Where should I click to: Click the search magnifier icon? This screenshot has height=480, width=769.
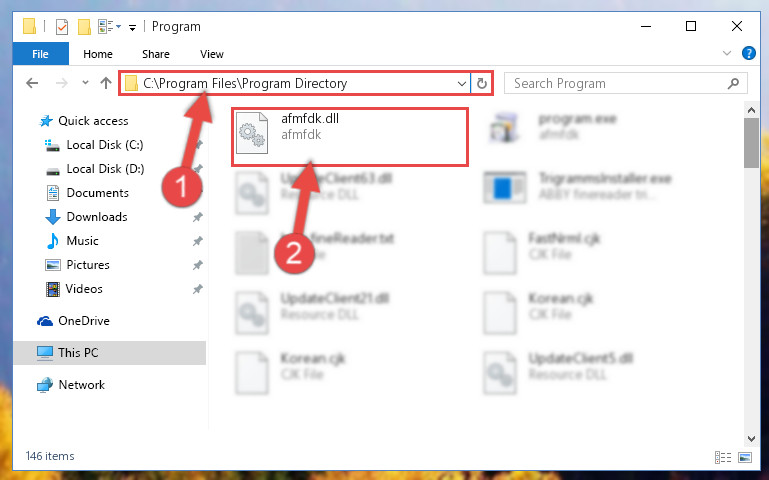pos(733,83)
